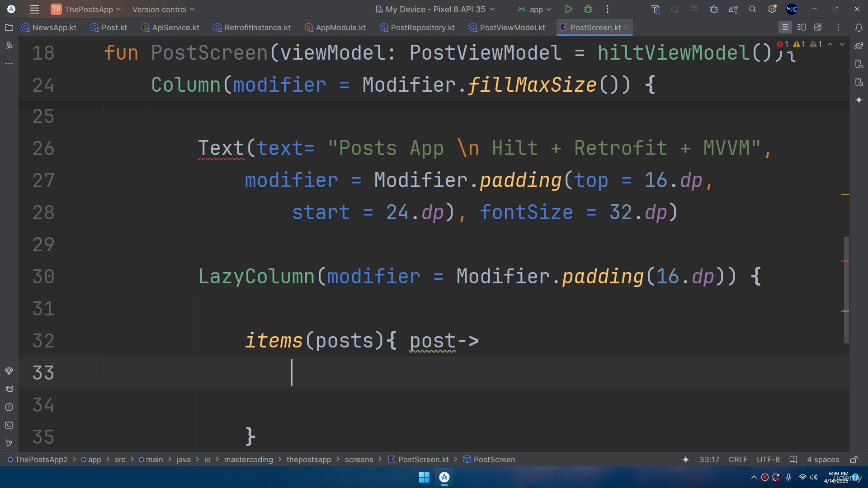Switch editor to Design view mode

[x=818, y=28]
